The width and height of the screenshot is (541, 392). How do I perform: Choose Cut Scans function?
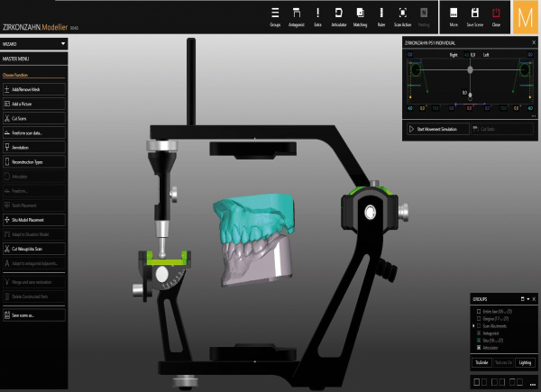pos(34,118)
